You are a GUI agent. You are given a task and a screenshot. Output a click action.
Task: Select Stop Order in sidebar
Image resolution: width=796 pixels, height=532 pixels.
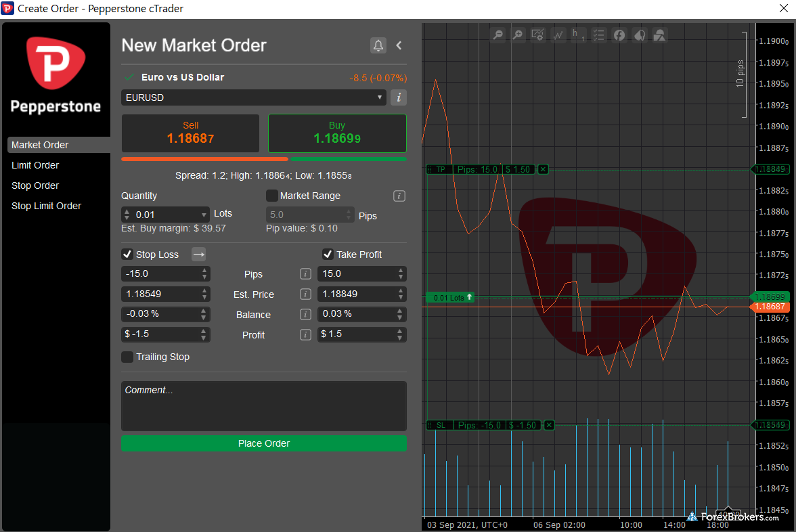click(35, 185)
